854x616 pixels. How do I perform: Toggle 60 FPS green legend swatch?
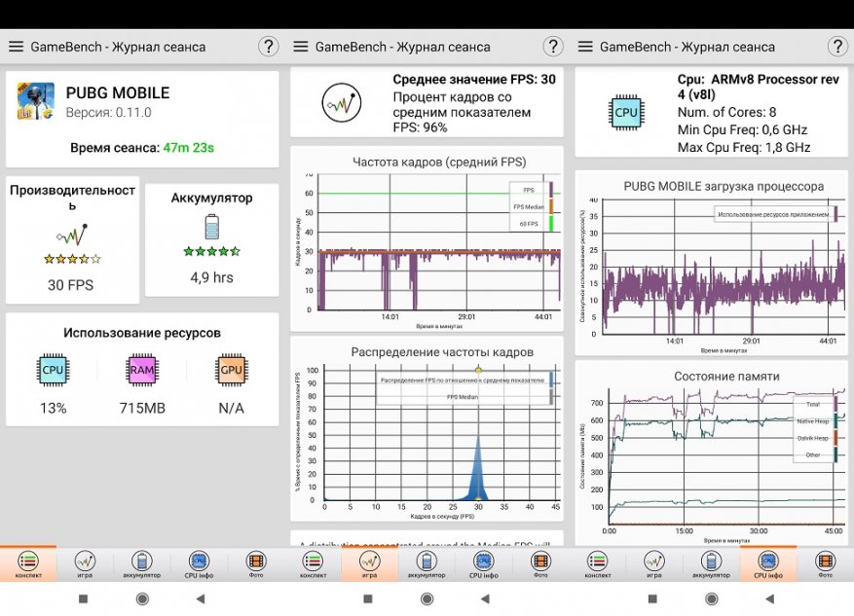[551, 224]
